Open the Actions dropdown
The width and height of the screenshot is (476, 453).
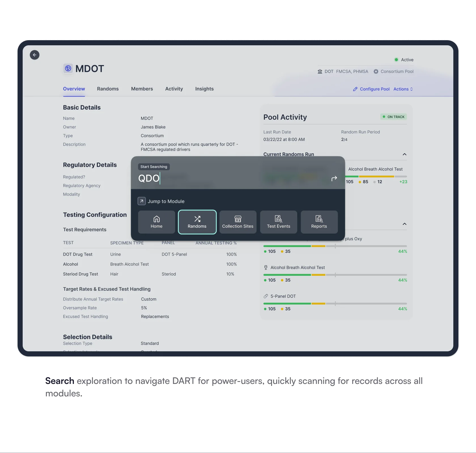(403, 89)
